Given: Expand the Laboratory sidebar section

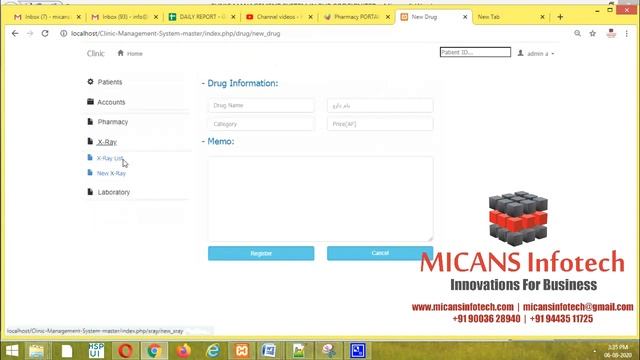Looking at the screenshot, I should tap(113, 192).
